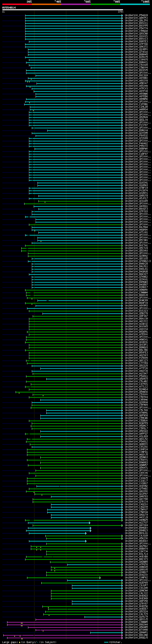
Task: Click hit label UniRef100_C5MQG8
Action: (x=136, y=31)
